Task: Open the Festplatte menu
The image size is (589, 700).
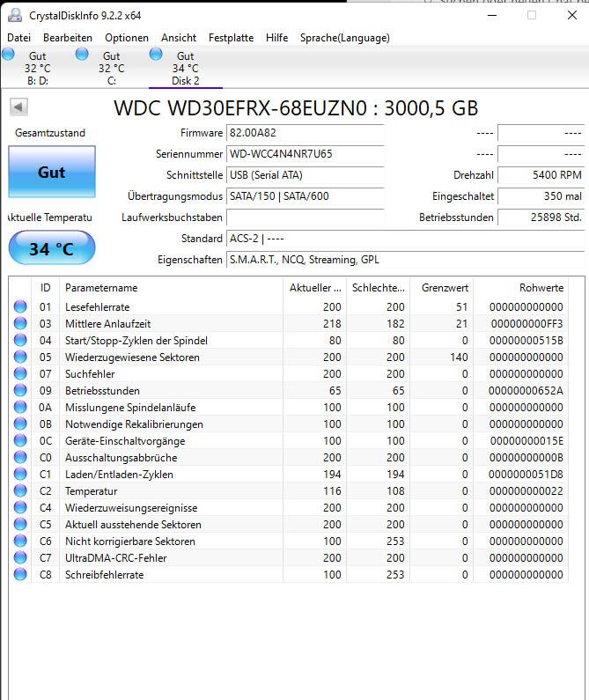Action: [x=231, y=38]
